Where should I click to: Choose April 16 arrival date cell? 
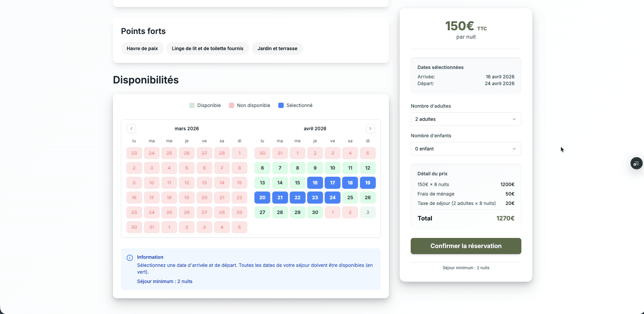point(315,183)
